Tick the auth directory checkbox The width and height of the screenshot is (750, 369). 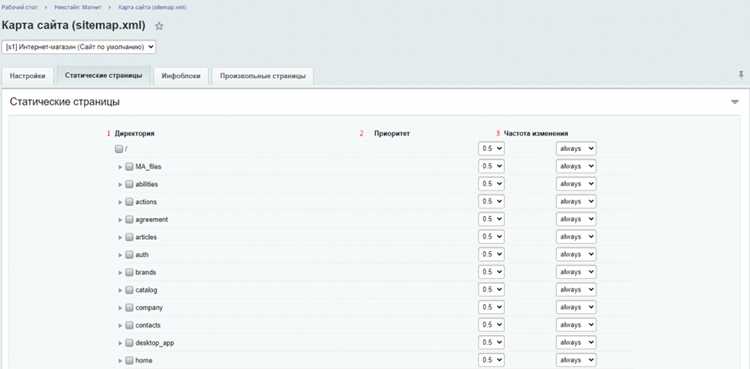pyautogui.click(x=129, y=255)
